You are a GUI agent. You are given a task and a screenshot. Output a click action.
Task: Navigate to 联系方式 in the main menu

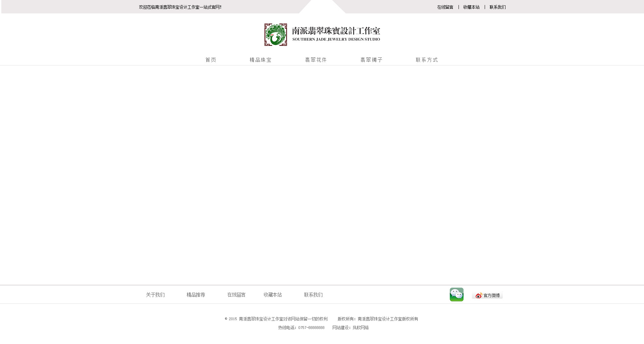tap(427, 60)
